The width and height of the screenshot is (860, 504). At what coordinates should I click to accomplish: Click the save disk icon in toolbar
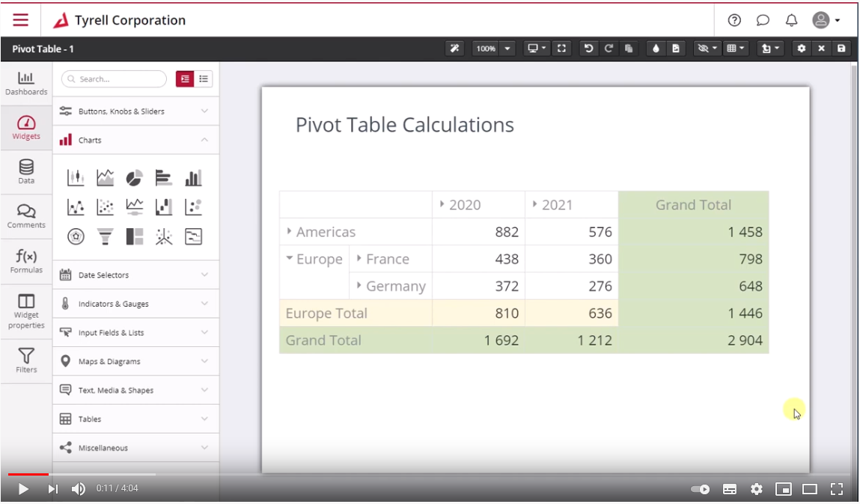click(x=841, y=48)
